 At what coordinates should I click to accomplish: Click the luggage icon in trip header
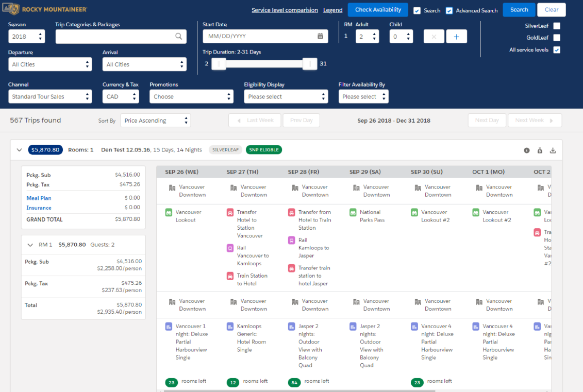click(540, 150)
